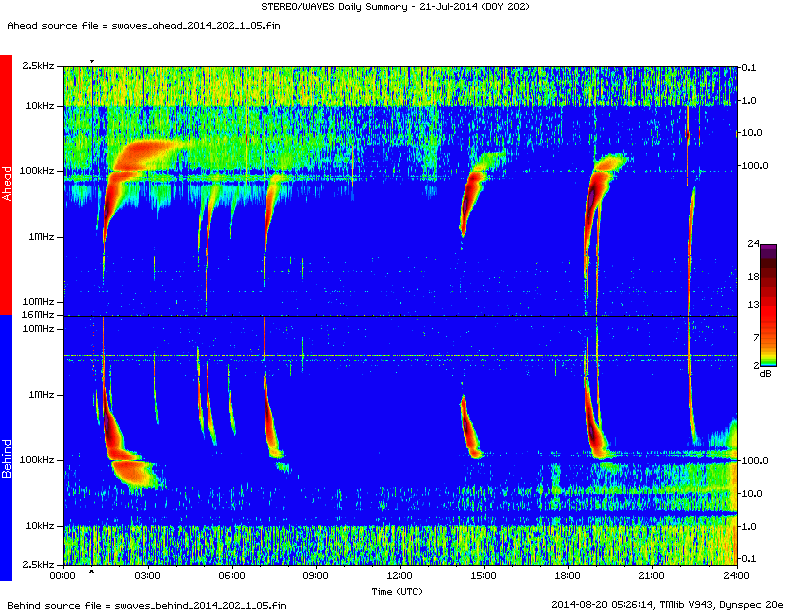The height and width of the screenshot is (612, 792).
Task: Click the Behind panel right-axis 10.0 label
Action: pos(752,493)
